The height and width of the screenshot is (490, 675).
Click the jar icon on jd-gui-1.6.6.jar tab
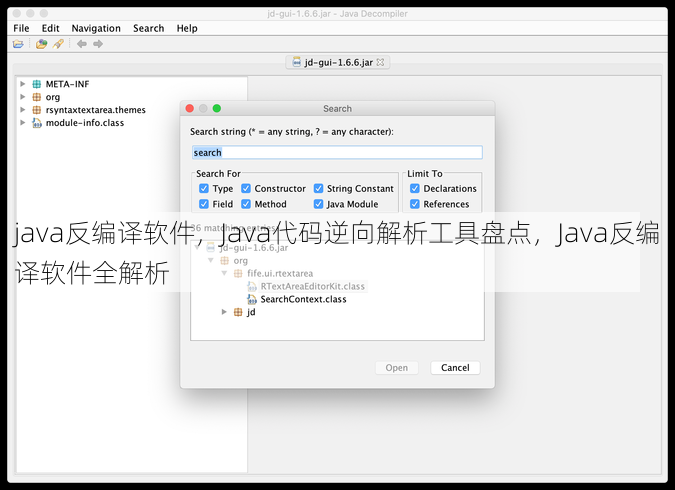tap(296, 62)
